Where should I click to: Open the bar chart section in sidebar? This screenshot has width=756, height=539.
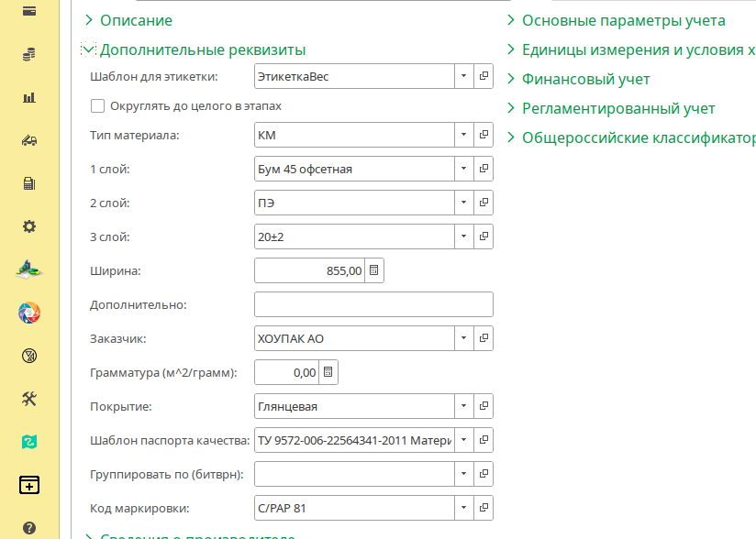(29, 97)
